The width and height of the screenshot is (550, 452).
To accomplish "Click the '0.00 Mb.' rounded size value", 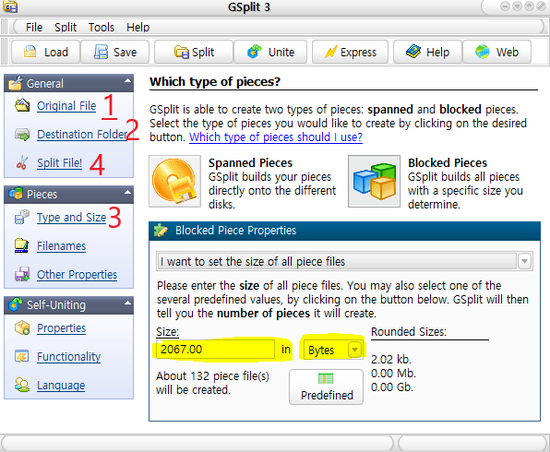I will pos(393,373).
